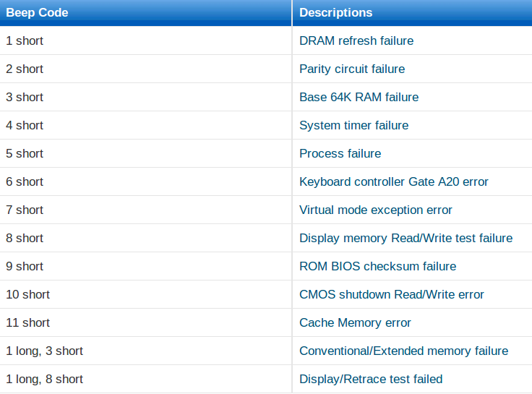Click the Descriptions column header
This screenshot has height=394, width=532.
tap(412, 13)
